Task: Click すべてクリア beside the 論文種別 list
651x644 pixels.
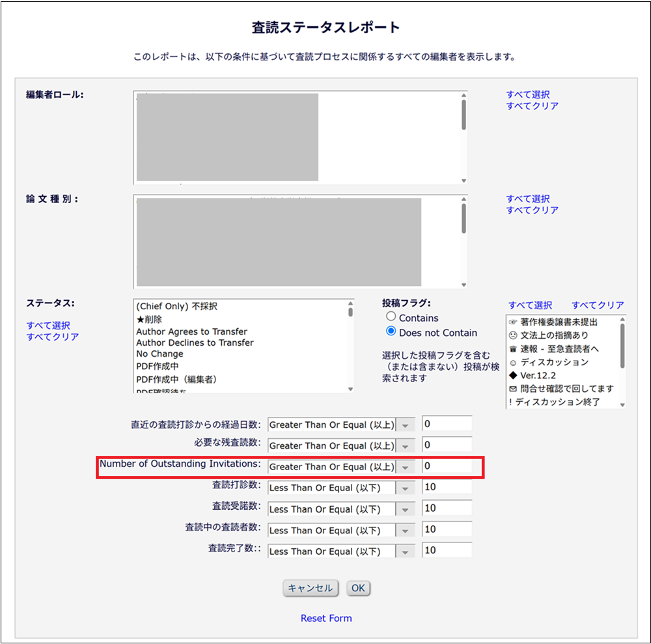Action: [533, 210]
